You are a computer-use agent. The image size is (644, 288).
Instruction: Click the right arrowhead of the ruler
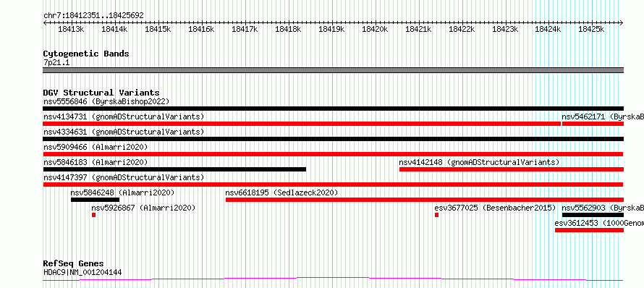(x=622, y=23)
